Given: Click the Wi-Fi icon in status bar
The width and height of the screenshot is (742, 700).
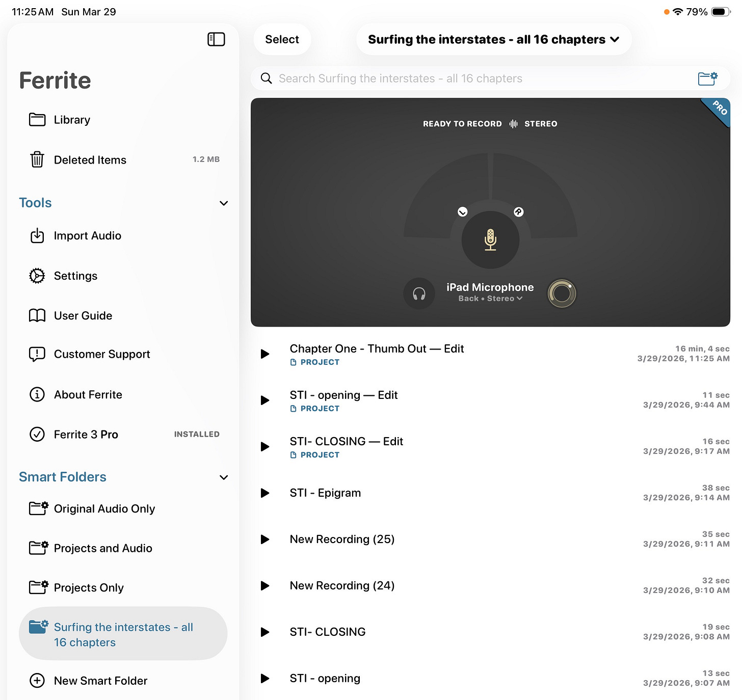Looking at the screenshot, I should 678,12.
